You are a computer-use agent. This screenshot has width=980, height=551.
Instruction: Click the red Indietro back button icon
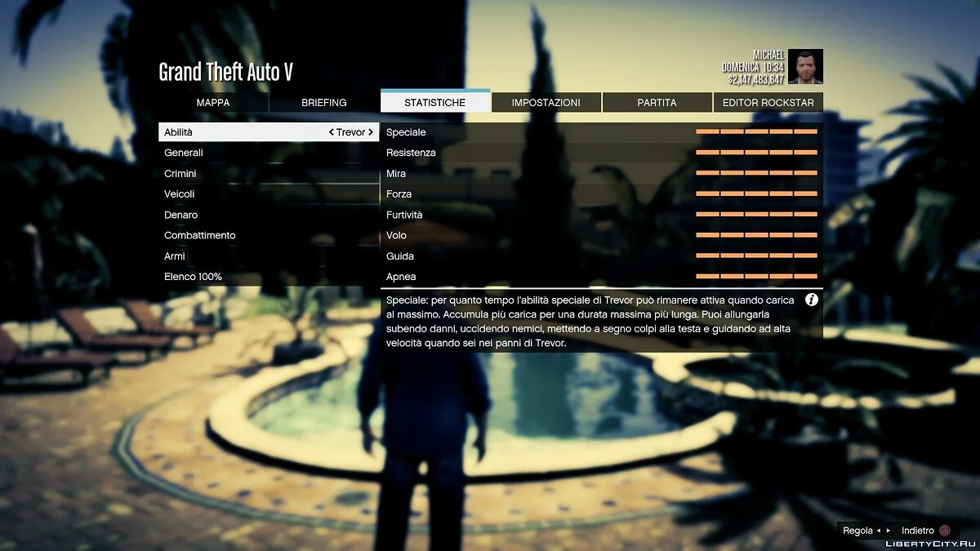945,531
